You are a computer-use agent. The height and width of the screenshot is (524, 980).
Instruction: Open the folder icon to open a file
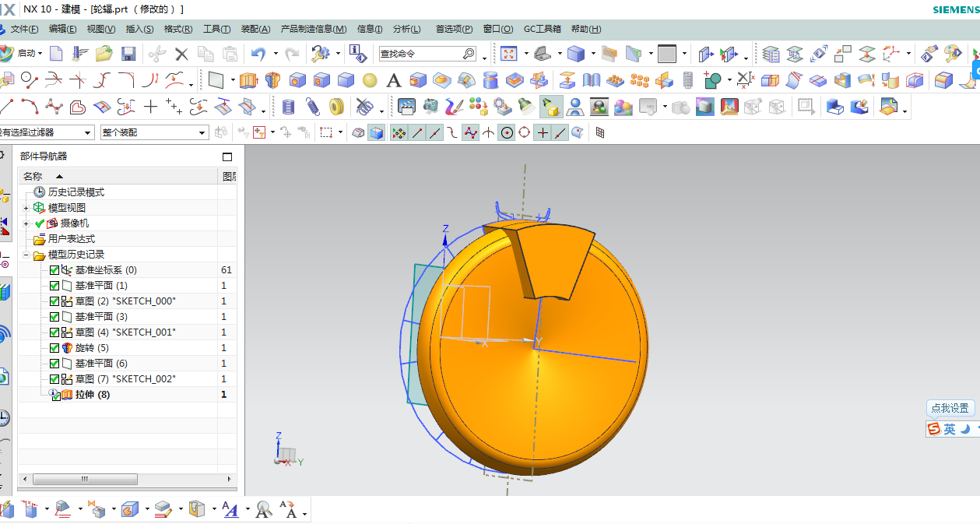(x=104, y=54)
